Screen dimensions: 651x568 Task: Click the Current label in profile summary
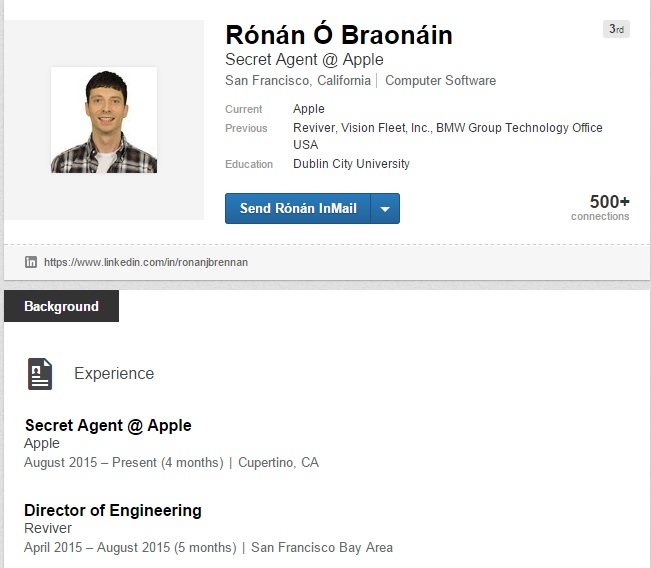coord(243,109)
